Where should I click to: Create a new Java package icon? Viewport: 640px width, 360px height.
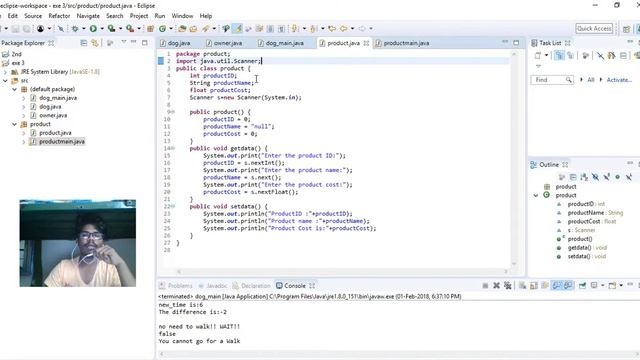[x=151, y=29]
